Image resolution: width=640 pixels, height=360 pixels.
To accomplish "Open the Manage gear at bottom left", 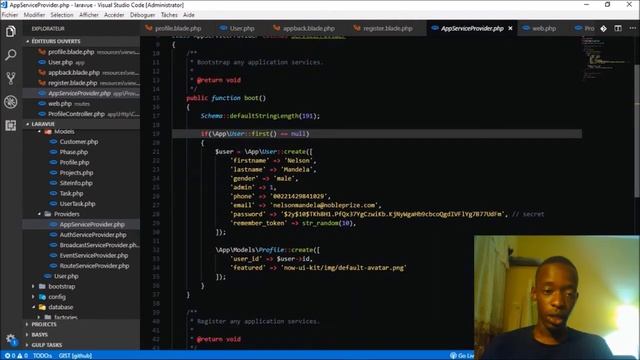I will coord(11,339).
